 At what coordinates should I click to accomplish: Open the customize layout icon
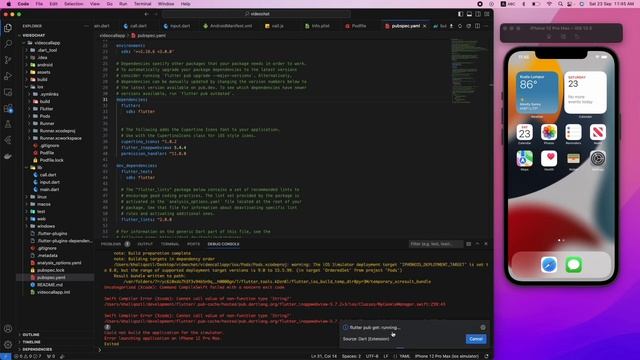coord(487,14)
